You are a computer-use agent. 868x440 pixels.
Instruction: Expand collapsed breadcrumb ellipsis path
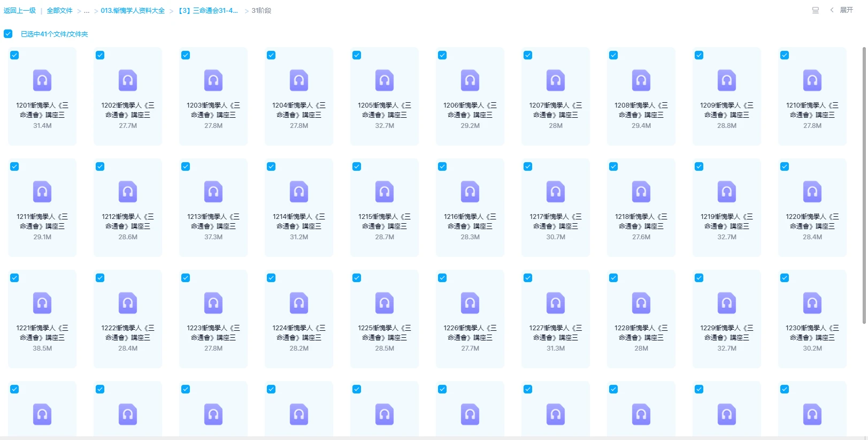tap(87, 11)
